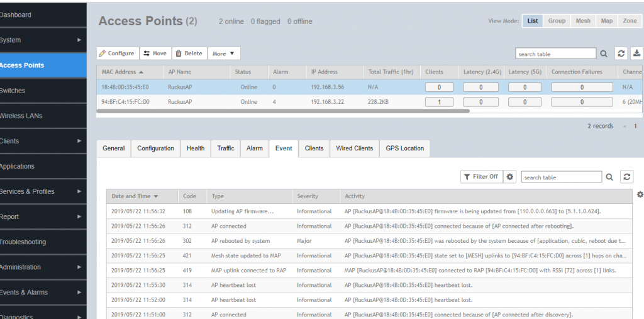644x319 pixels.
Task: Open the Health tab
Action: coord(195,148)
